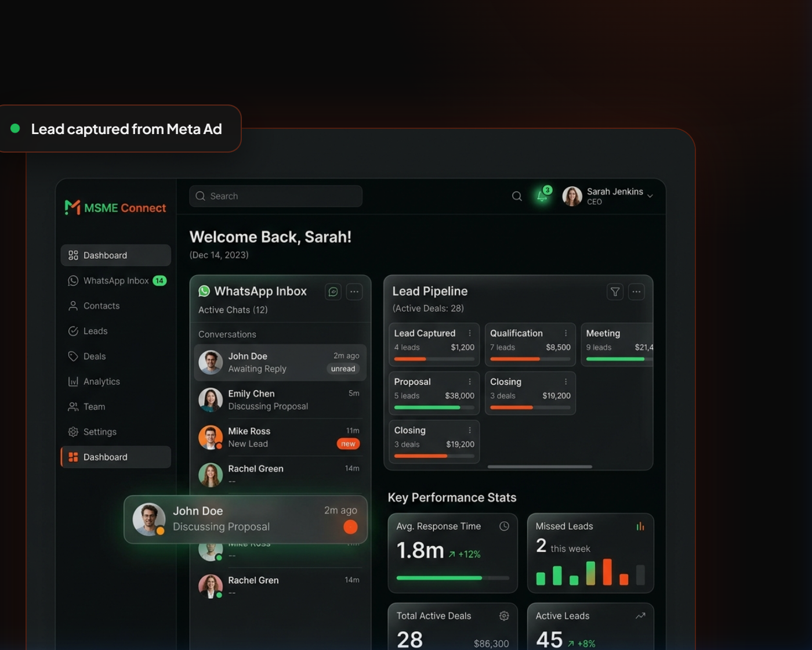Open Lead Captured card kebab menu
This screenshot has width=812, height=650.
point(470,333)
